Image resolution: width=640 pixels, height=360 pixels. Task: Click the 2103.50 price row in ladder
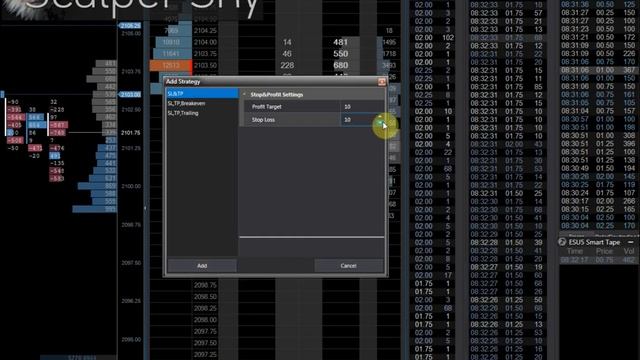click(x=205, y=65)
